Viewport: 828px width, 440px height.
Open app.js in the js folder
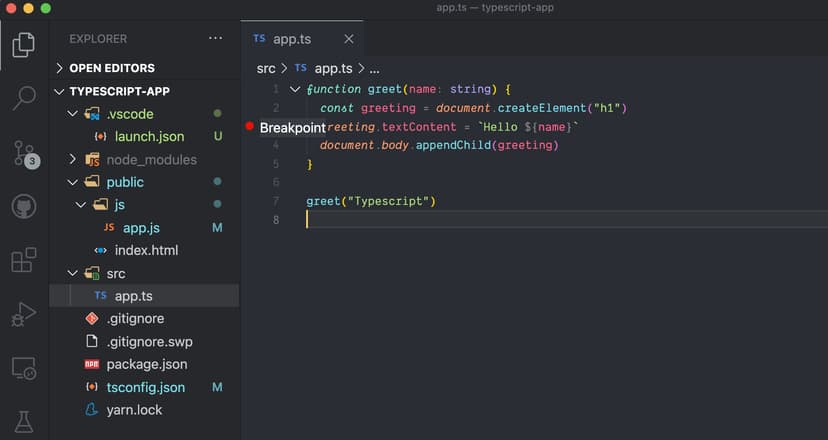click(x=144, y=228)
